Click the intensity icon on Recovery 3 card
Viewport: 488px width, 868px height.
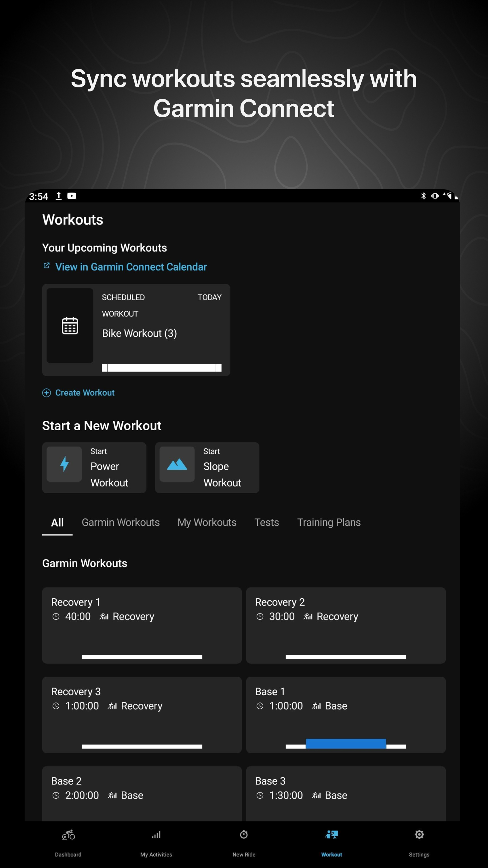112,706
